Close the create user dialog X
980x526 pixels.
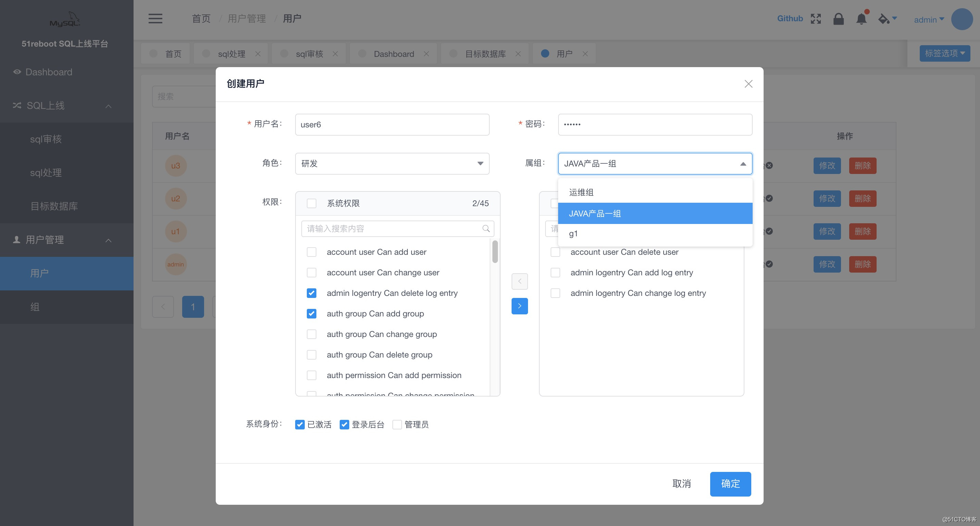[748, 84]
